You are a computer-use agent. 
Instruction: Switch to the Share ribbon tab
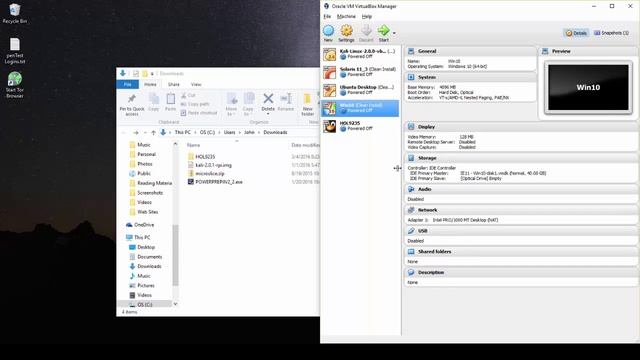tap(174, 84)
